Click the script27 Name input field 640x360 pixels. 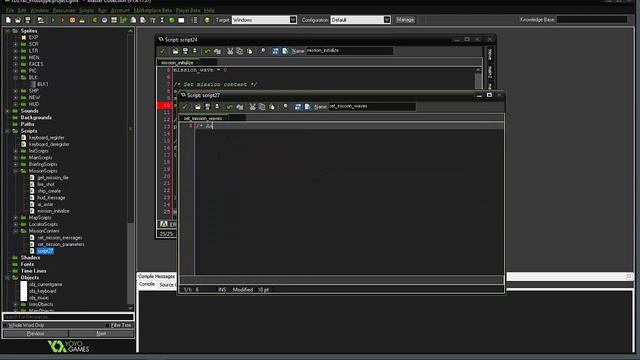tap(372, 107)
